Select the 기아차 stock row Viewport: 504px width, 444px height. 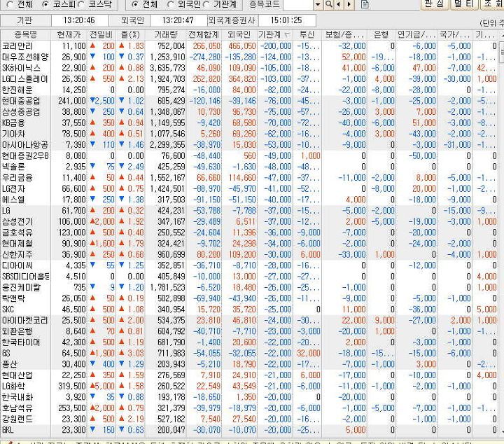tap(249, 134)
